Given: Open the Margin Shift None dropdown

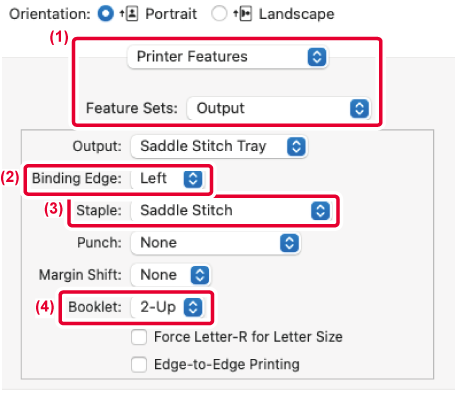Looking at the screenshot, I should [x=171, y=275].
